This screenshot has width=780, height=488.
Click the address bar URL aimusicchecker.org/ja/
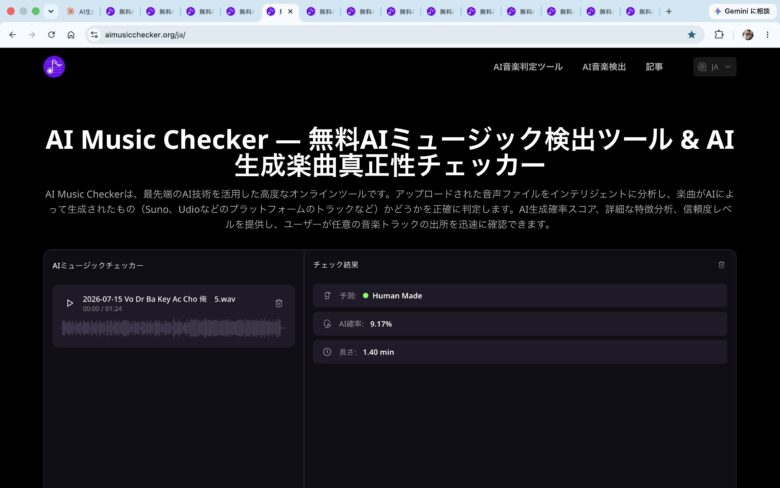[x=145, y=35]
